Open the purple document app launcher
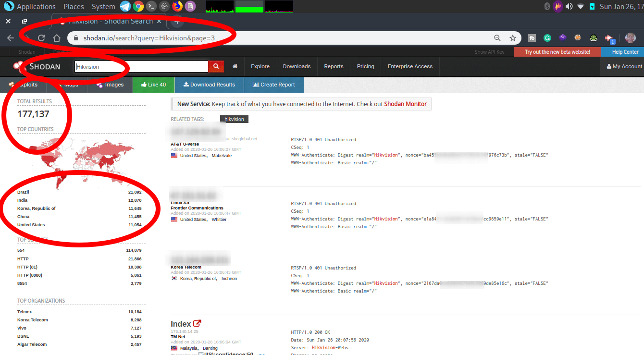This screenshot has height=355, width=644. point(190,6)
